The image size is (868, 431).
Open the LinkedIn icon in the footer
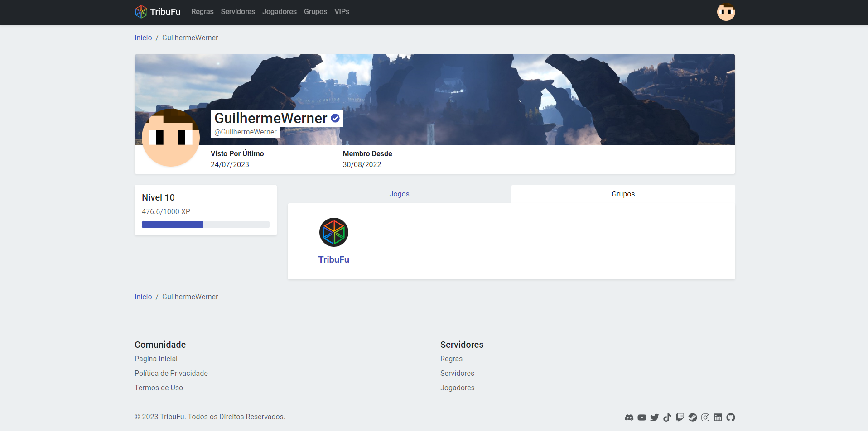(x=718, y=417)
